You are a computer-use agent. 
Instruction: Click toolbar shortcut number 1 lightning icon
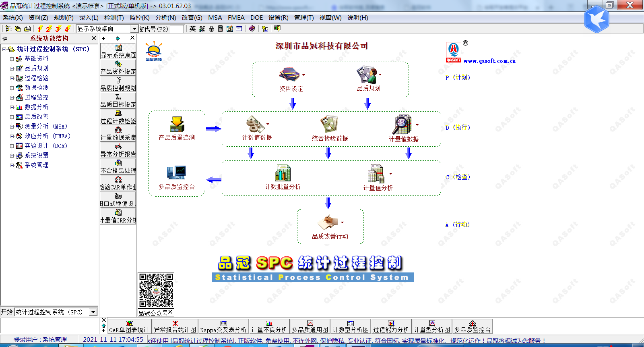[x=40, y=29]
